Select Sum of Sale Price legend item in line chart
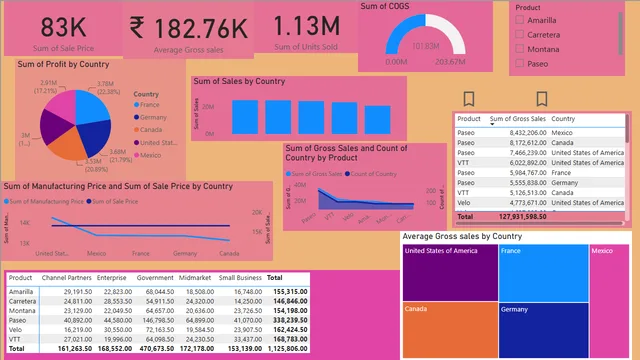Viewport: 640px width, 360px height. click(x=112, y=202)
